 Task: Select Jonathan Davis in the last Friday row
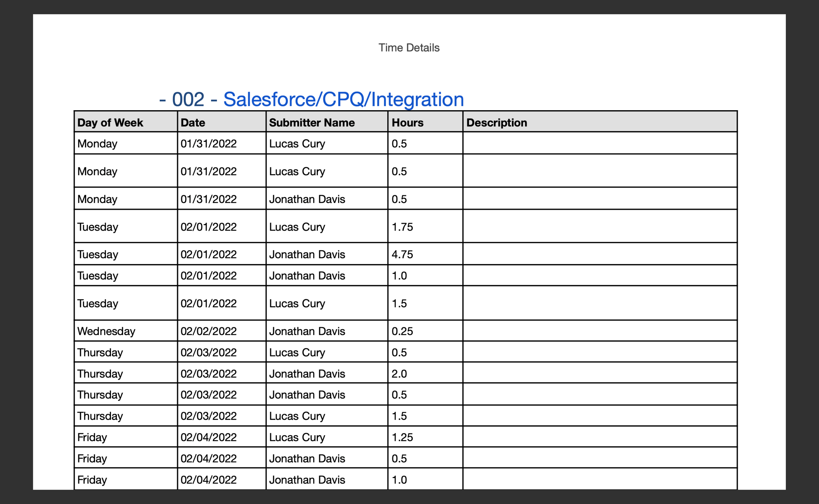tap(307, 480)
